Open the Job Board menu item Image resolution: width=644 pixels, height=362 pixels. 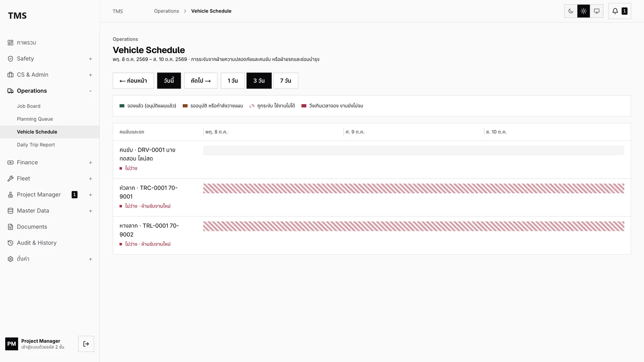pos(29,106)
